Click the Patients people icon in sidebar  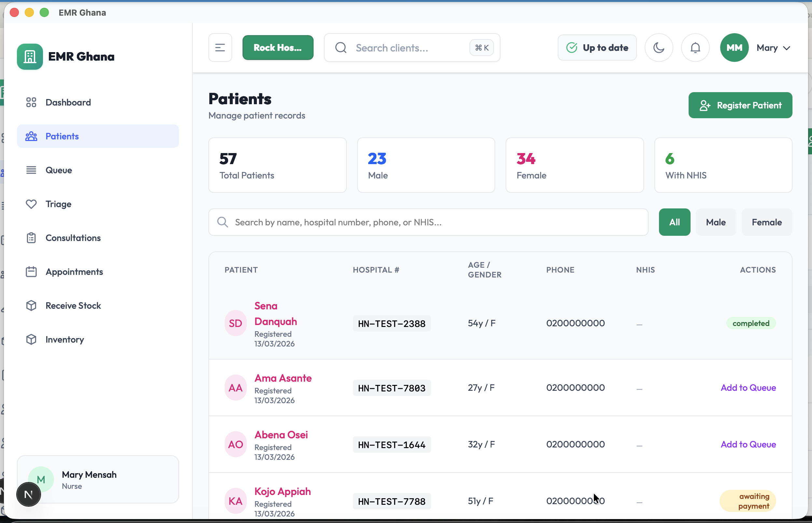(x=31, y=136)
